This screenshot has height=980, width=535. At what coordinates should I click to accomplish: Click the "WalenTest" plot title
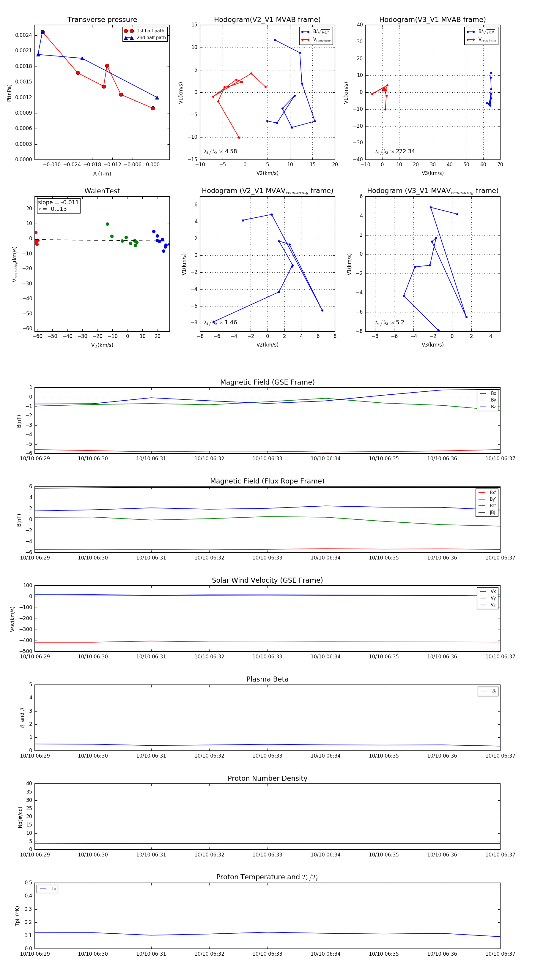[102, 191]
